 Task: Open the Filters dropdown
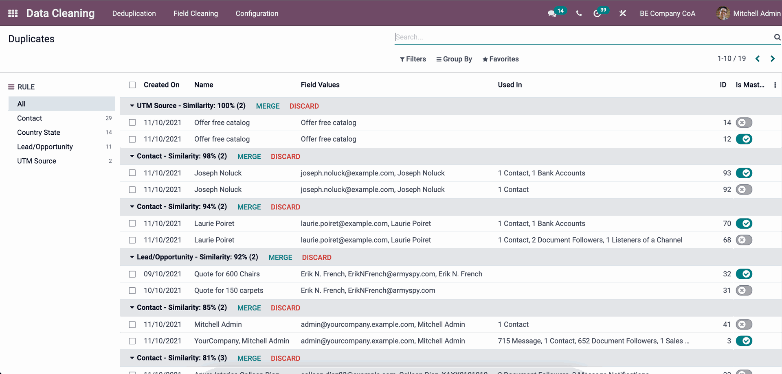413,59
